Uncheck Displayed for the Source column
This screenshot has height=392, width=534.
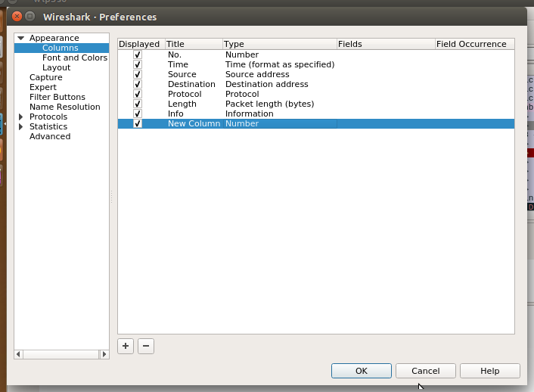[138, 74]
